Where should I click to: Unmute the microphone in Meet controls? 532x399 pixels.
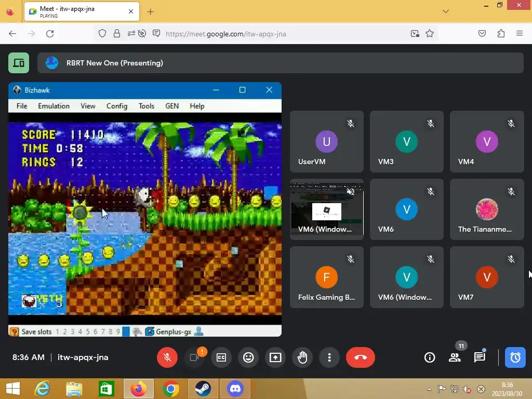click(167, 357)
